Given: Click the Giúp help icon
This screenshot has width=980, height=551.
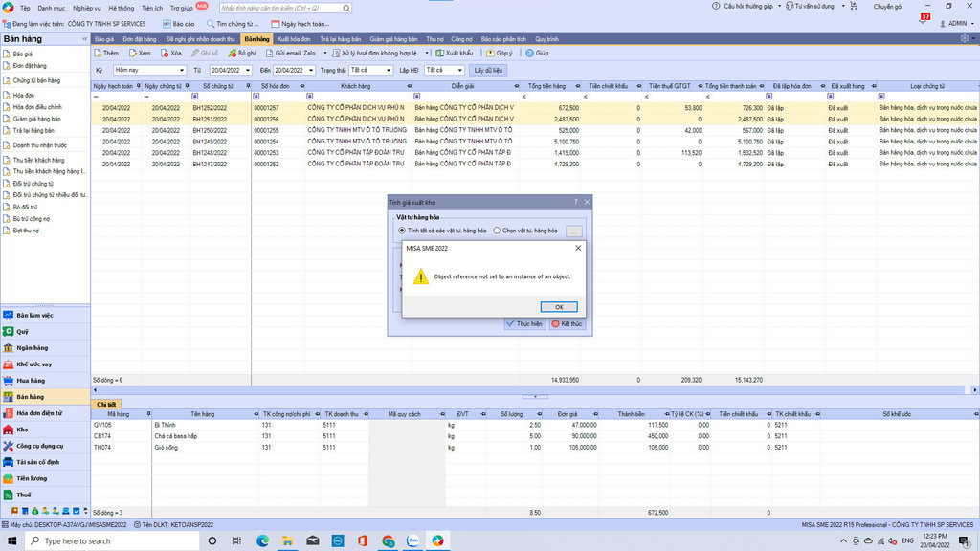Looking at the screenshot, I should [x=529, y=54].
